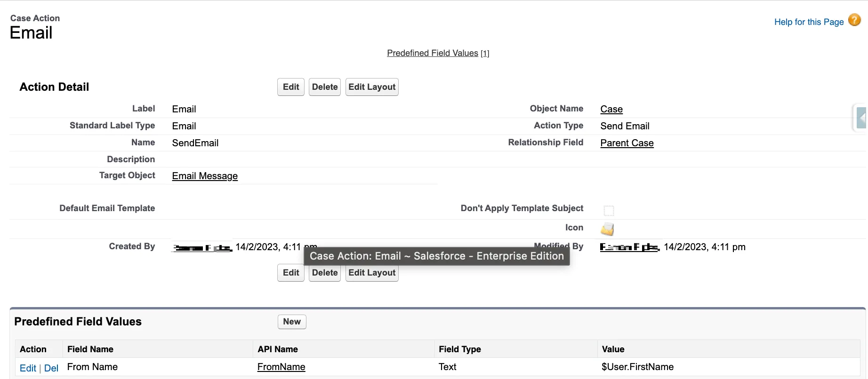This screenshot has width=868, height=379.
Task: Click the orange help question mark icon
Action: tap(854, 20)
